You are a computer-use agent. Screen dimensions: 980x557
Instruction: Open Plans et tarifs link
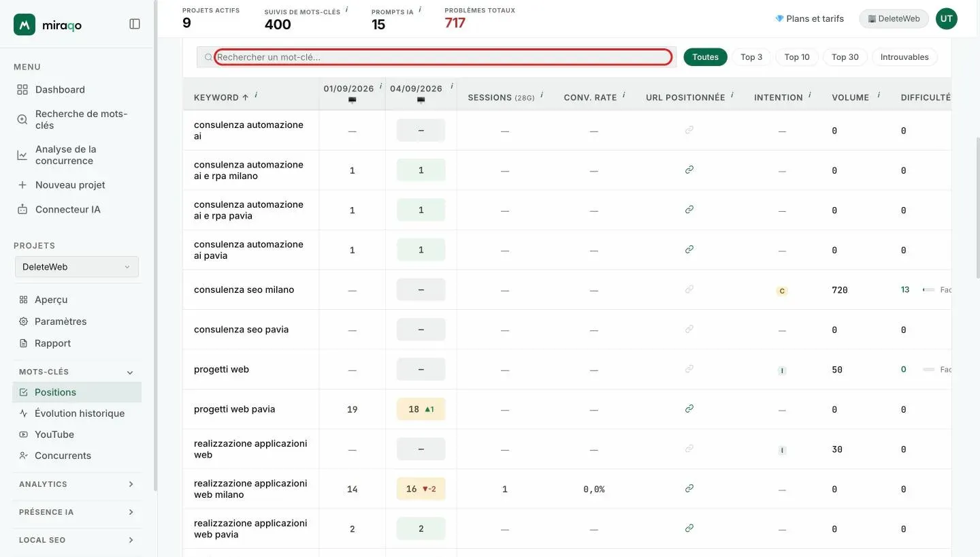(x=810, y=19)
